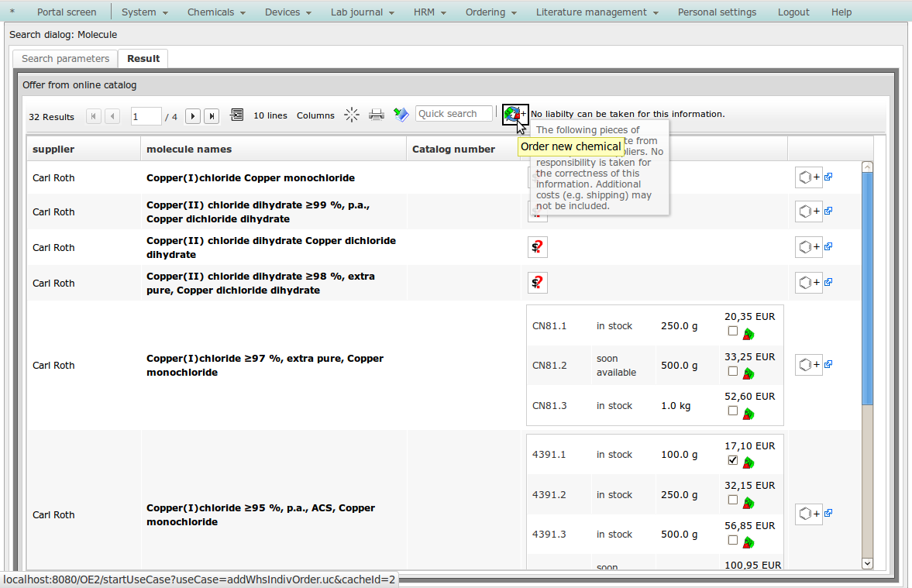This screenshot has height=588, width=912.
Task: Click price query icon for ≥98 % extra pure row
Action: (537, 283)
